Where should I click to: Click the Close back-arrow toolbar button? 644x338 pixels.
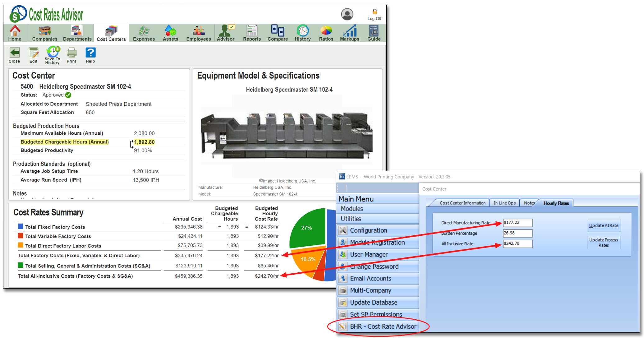pyautogui.click(x=14, y=55)
